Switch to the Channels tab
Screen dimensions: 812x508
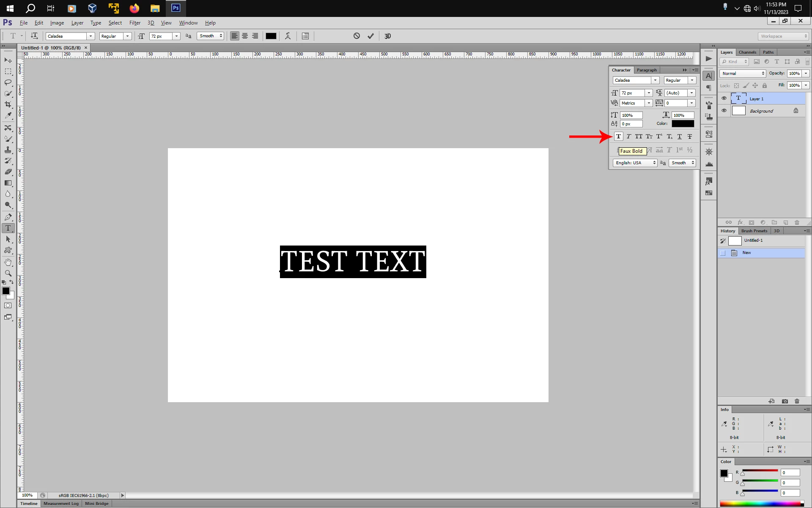point(747,52)
